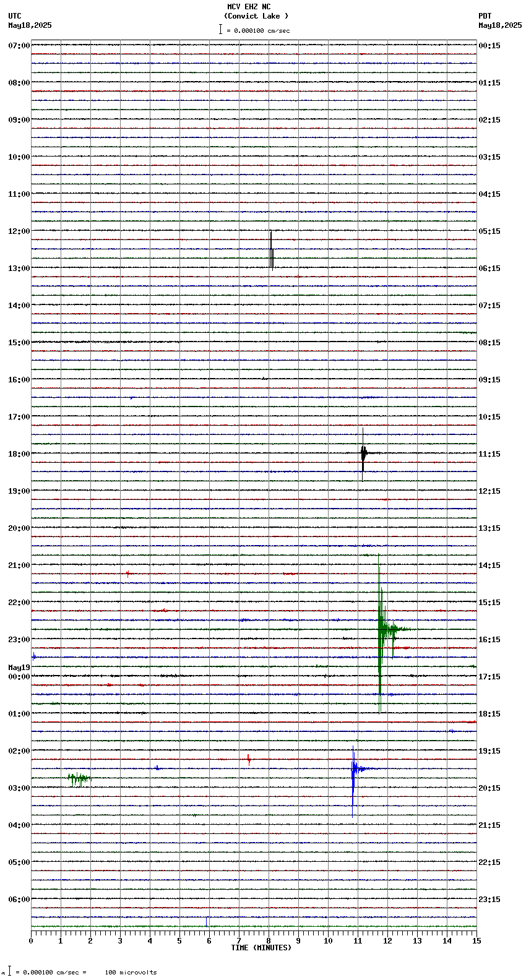Click the black earthquake burst near 18:00 UTC
Screen dimensions: 526x980
pos(364,453)
